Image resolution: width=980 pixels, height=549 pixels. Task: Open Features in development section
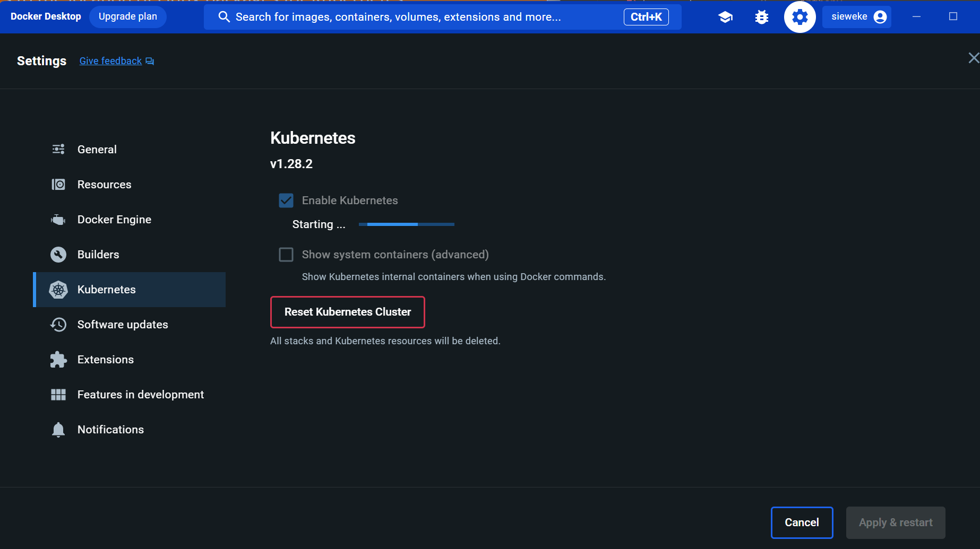point(130,395)
